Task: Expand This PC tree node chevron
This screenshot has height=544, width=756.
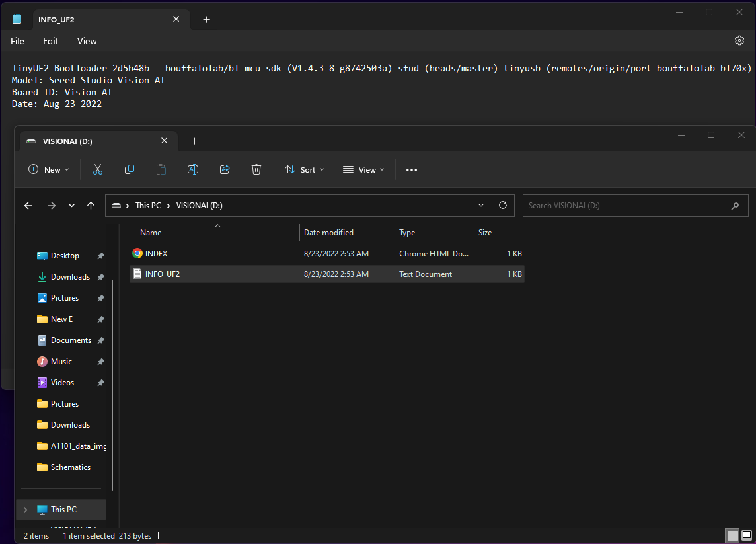Action: click(26, 510)
